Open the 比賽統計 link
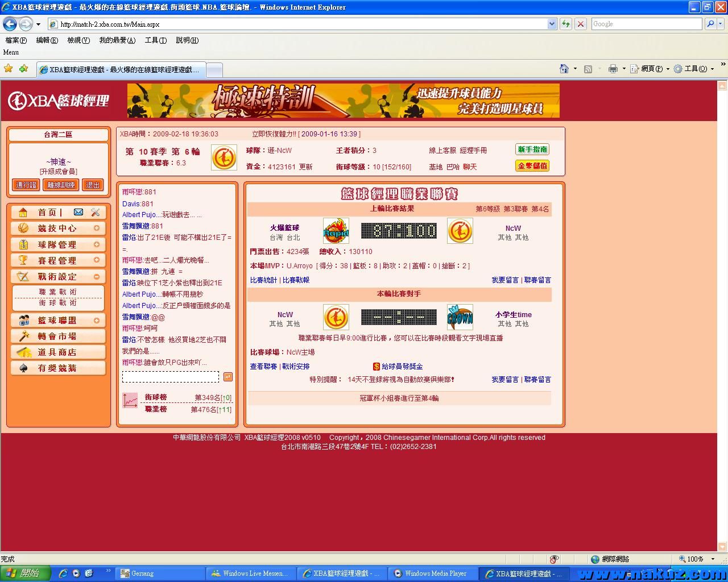Image resolution: width=728 pixels, height=582 pixels. [263, 280]
